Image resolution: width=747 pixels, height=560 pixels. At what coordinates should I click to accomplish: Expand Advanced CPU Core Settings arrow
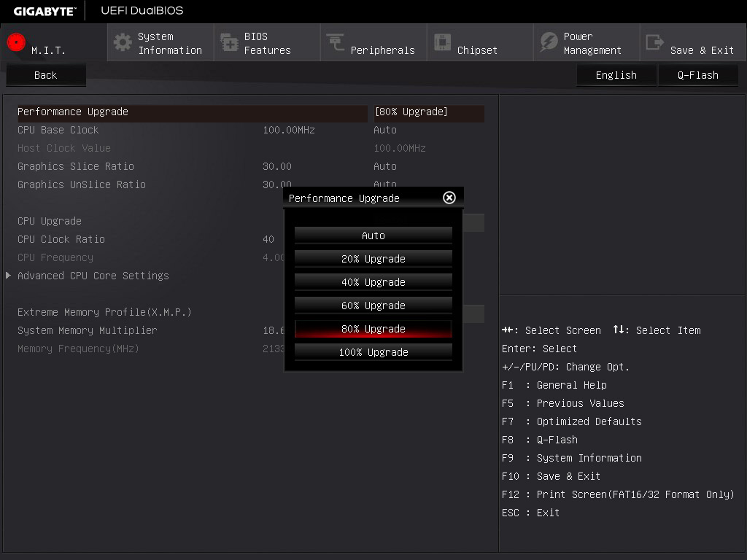pos(8,275)
